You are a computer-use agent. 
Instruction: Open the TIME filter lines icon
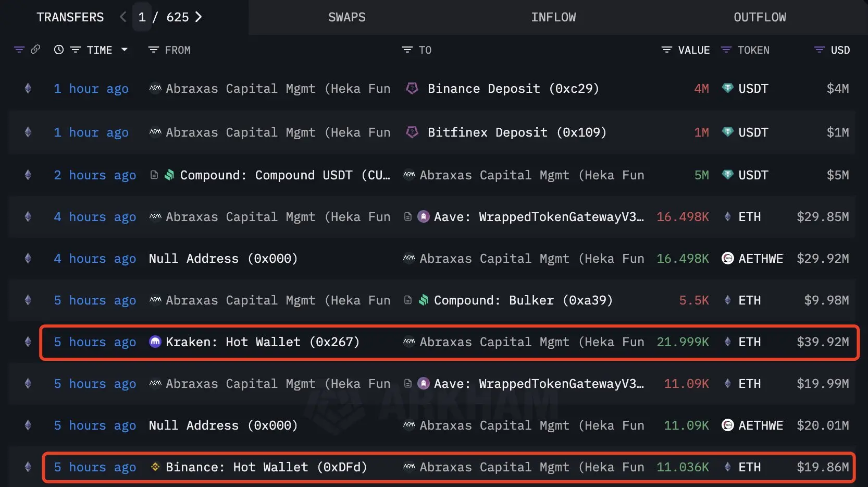pyautogui.click(x=76, y=50)
